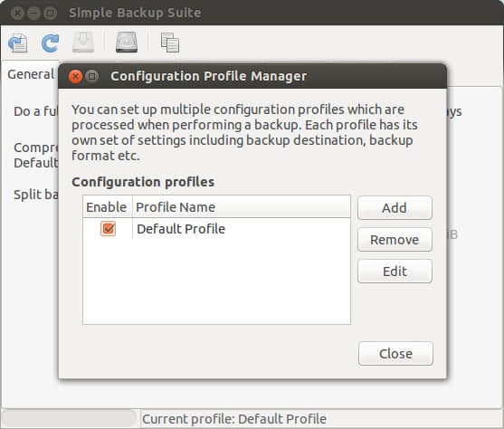Sort by the Profile Name column header
This screenshot has height=429, width=504.
[242, 206]
